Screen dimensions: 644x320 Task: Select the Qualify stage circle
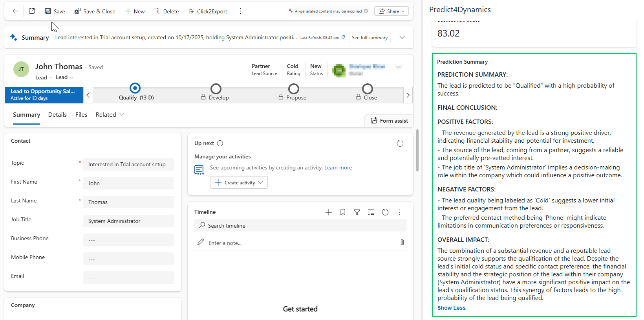click(x=135, y=88)
